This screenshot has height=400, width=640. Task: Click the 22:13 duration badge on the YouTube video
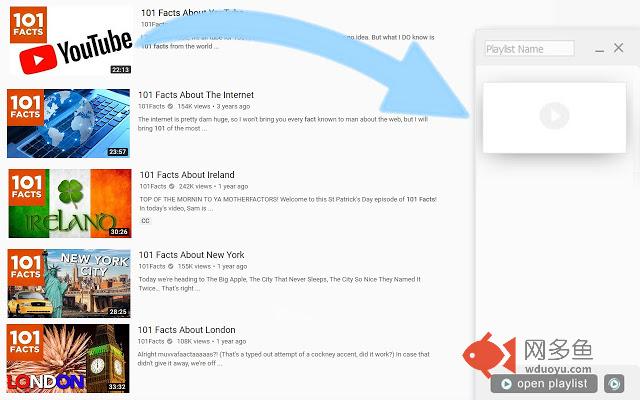tap(121, 69)
